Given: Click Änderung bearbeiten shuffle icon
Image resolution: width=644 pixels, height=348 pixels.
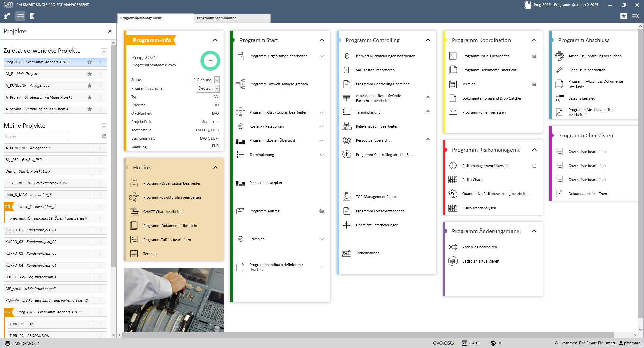Looking at the screenshot, I should coord(453,247).
